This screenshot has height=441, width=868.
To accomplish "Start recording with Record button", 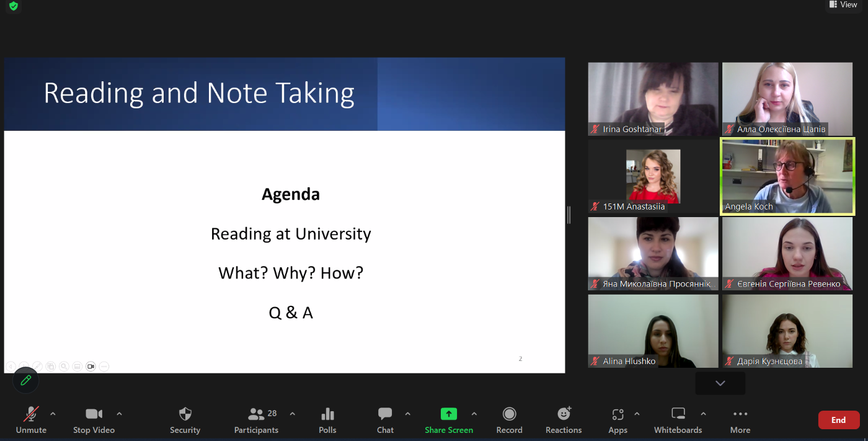I will pos(509,420).
